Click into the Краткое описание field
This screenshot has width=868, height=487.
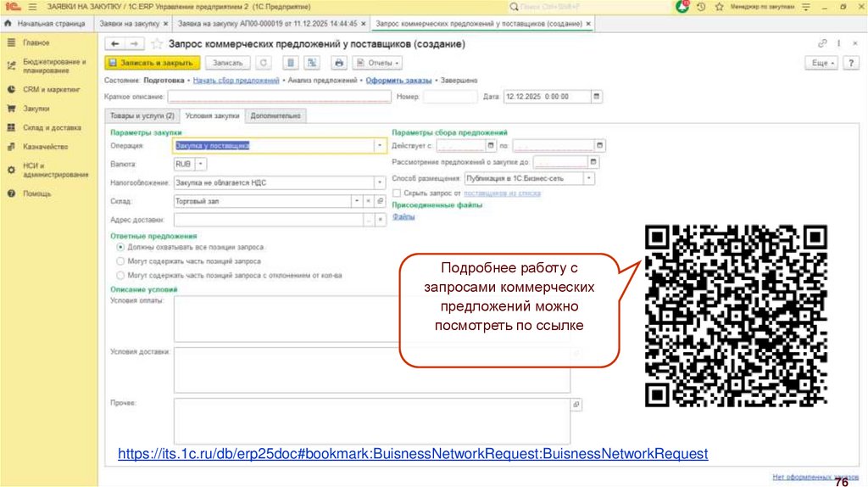pyautogui.click(x=280, y=97)
